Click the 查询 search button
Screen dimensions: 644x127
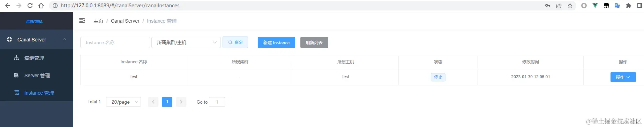click(235, 42)
